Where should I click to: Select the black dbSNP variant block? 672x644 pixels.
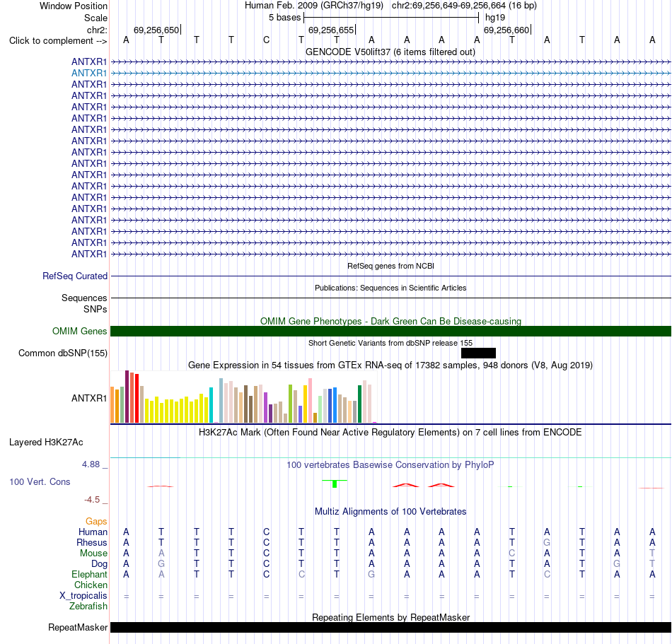click(x=478, y=353)
